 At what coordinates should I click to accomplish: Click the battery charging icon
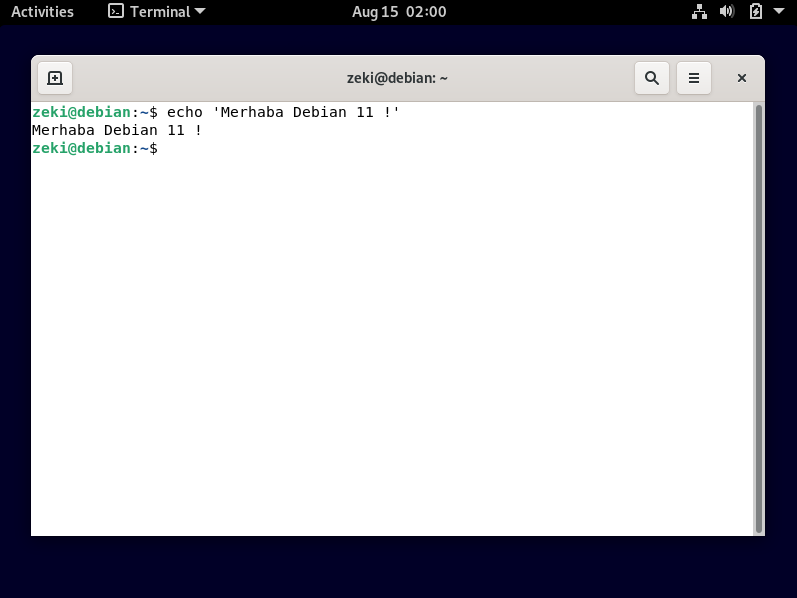pyautogui.click(x=756, y=12)
